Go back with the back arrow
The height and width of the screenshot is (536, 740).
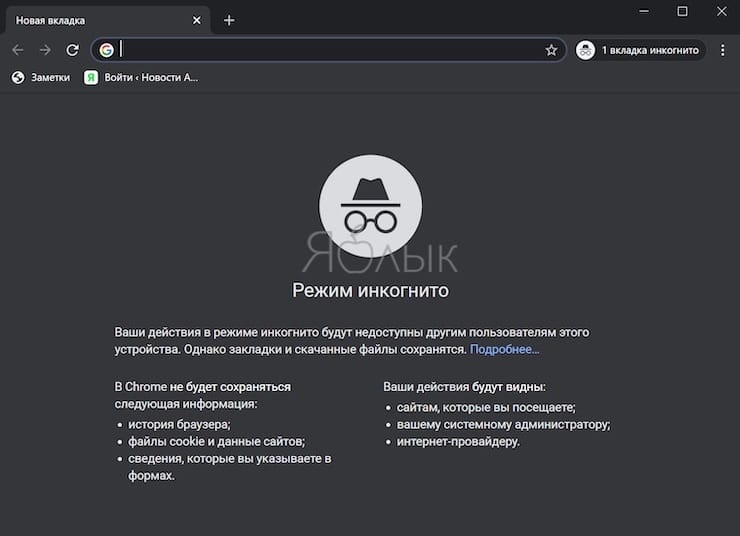pos(17,50)
